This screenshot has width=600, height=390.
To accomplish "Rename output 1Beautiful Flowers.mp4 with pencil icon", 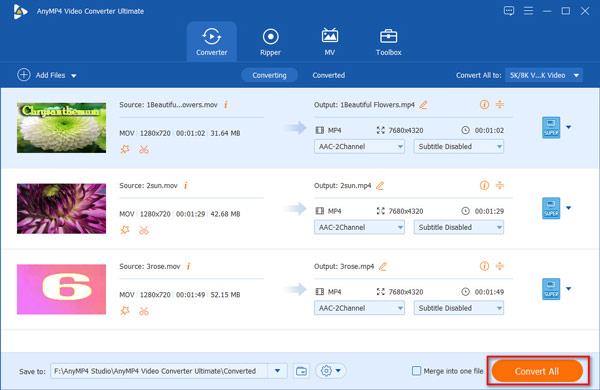I will [423, 104].
